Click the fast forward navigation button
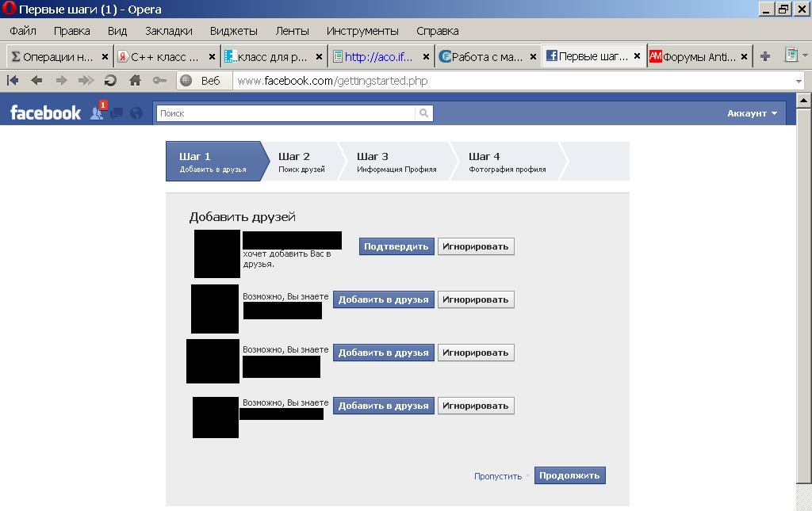The height and width of the screenshot is (511, 812). (x=86, y=80)
